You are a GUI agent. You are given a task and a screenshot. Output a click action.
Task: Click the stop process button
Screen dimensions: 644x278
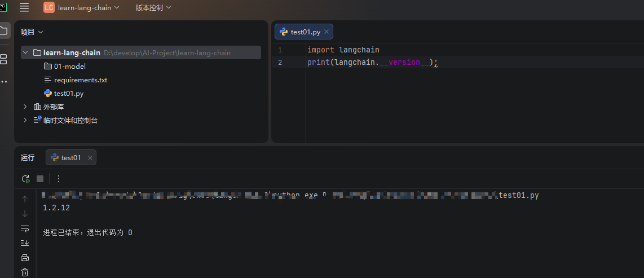(x=40, y=179)
